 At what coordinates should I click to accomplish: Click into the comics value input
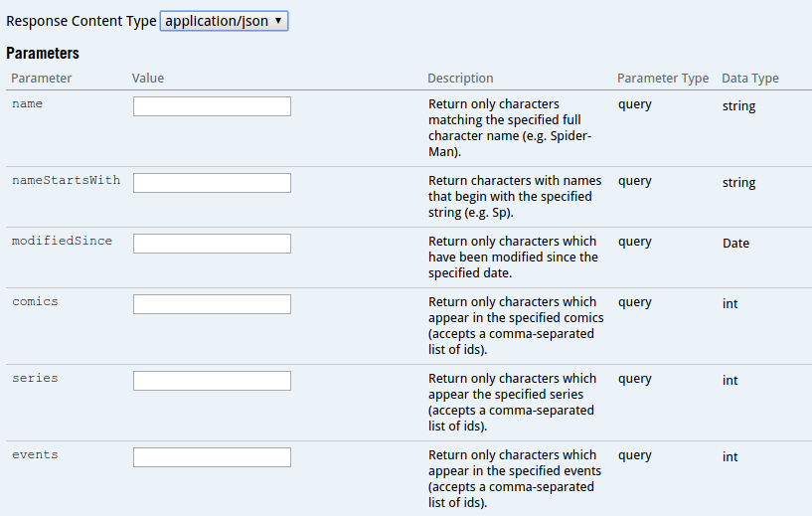tap(212, 304)
